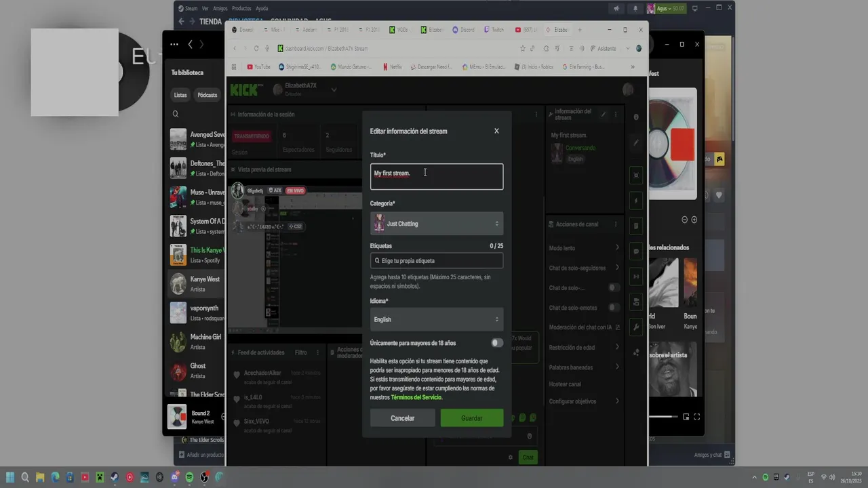Screen dimensions: 868x488
Task: Toggle Únicamente para mayores de 18 años
Action: (497, 343)
